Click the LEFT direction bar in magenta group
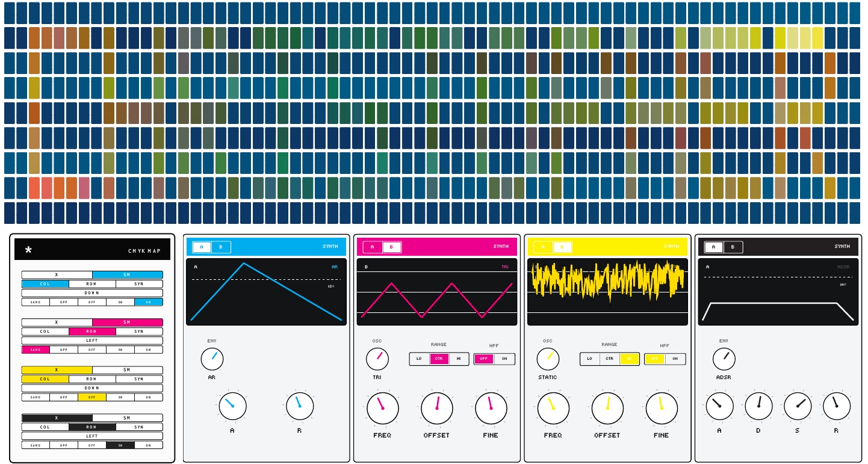The width and height of the screenshot is (868, 464). coord(92,341)
